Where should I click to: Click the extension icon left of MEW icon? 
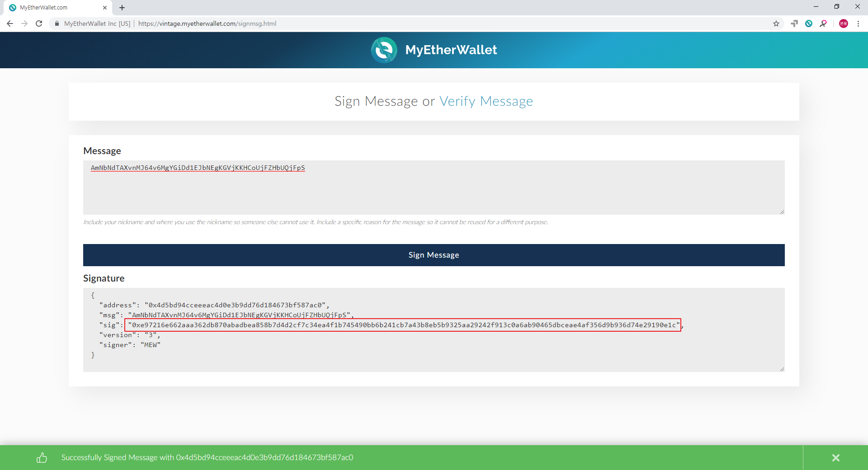794,23
